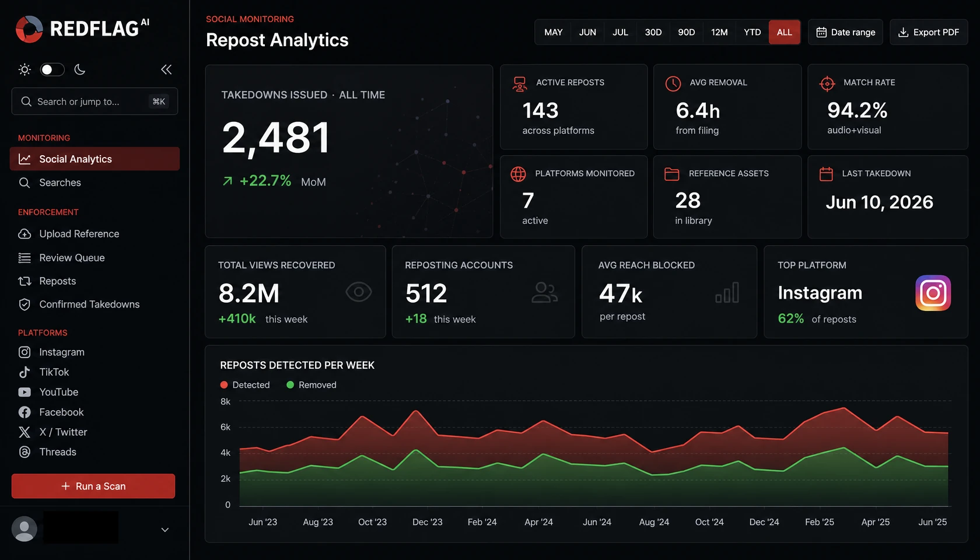Click the 2,481 takedowns value
The height and width of the screenshot is (560, 980).
click(x=276, y=139)
